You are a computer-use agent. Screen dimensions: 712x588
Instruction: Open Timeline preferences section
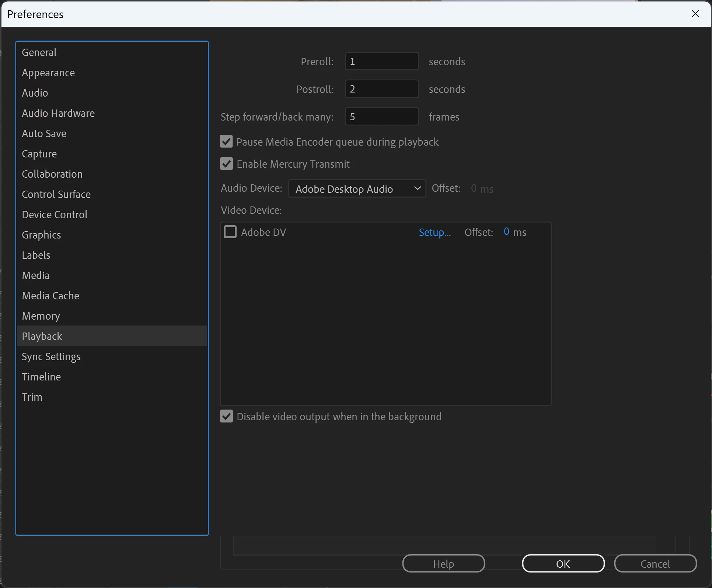coord(41,377)
